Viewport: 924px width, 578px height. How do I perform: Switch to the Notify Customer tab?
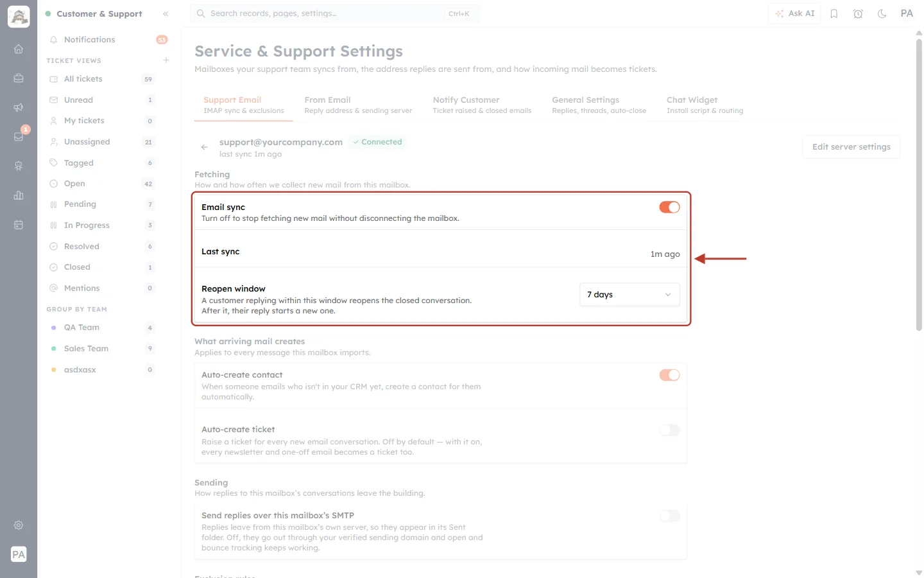click(482, 105)
